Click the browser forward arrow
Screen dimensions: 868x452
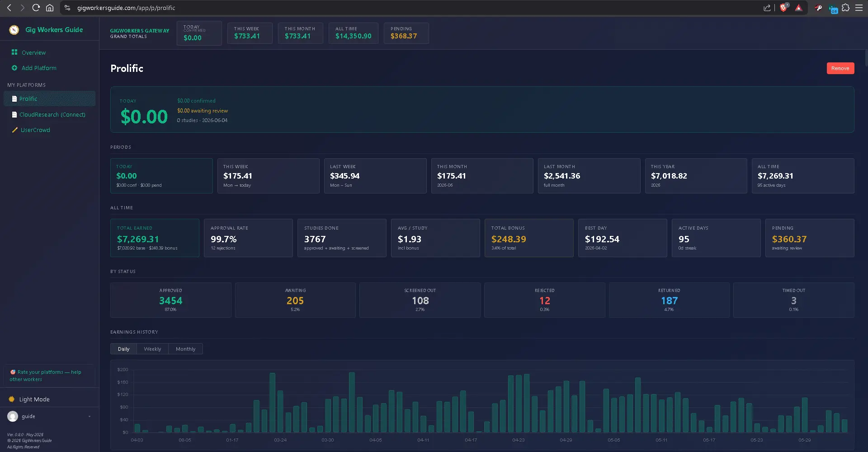(x=23, y=8)
